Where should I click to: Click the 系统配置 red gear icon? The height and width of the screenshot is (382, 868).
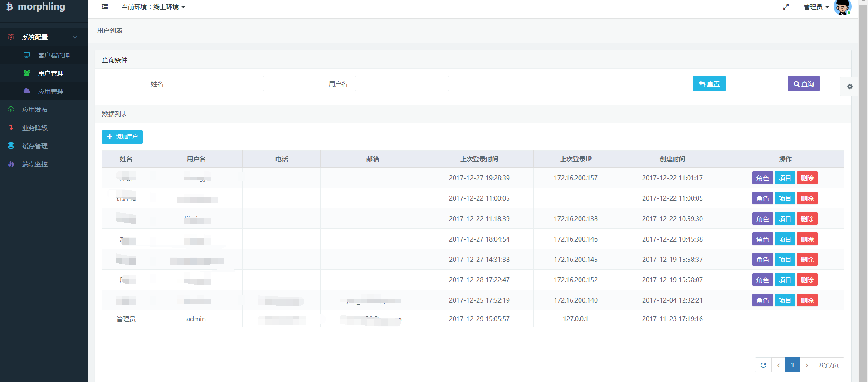(11, 37)
